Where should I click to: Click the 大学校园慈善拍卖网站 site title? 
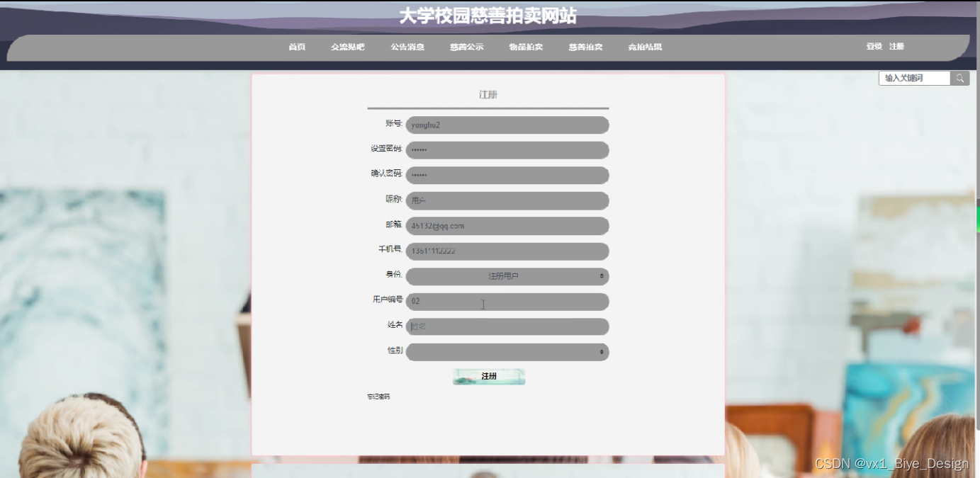tap(488, 16)
